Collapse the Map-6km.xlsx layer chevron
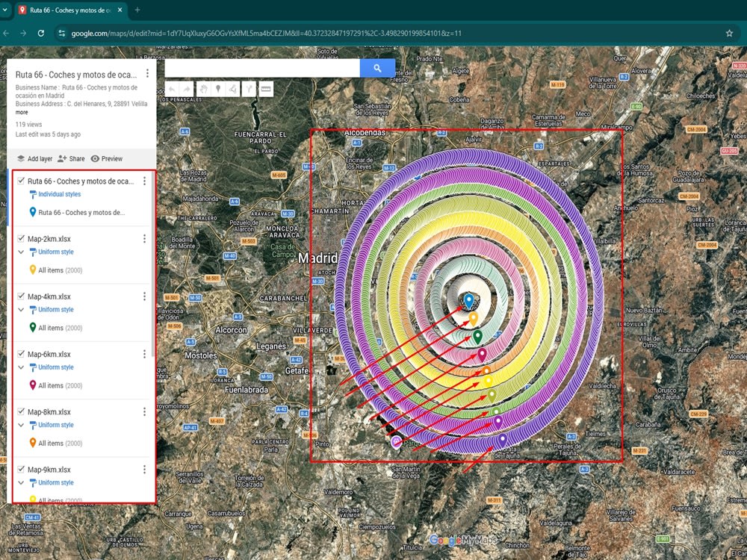The image size is (747, 560). pyautogui.click(x=21, y=367)
